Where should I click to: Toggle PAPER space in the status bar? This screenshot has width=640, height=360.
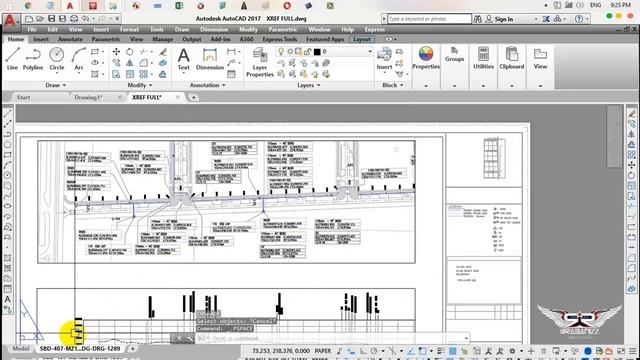[x=323, y=351]
